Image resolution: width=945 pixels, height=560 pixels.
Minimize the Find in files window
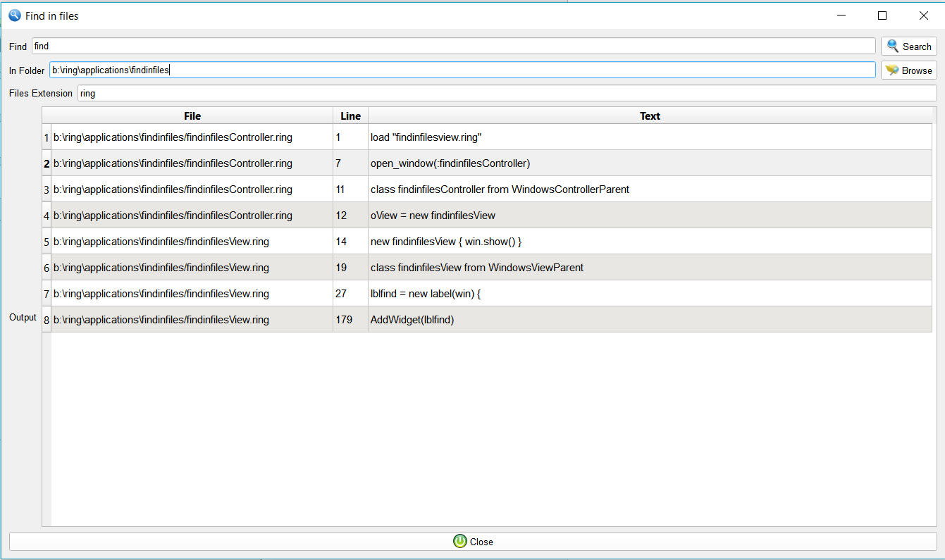(841, 15)
